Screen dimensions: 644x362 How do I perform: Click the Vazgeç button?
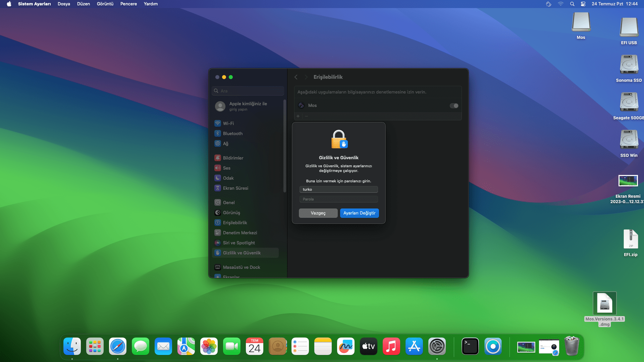(318, 213)
